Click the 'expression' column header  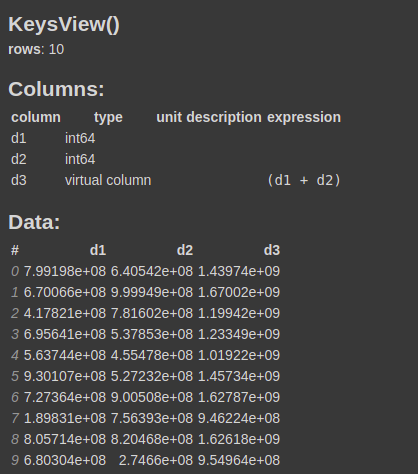pos(304,118)
